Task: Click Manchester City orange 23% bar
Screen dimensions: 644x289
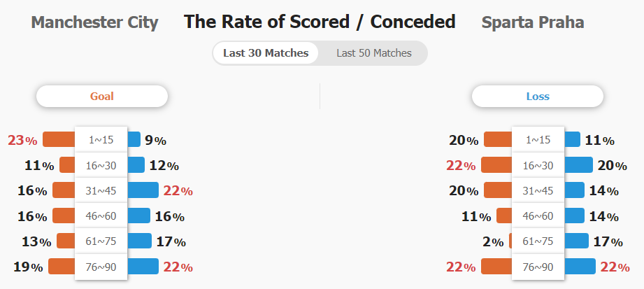Action: [x=59, y=139]
